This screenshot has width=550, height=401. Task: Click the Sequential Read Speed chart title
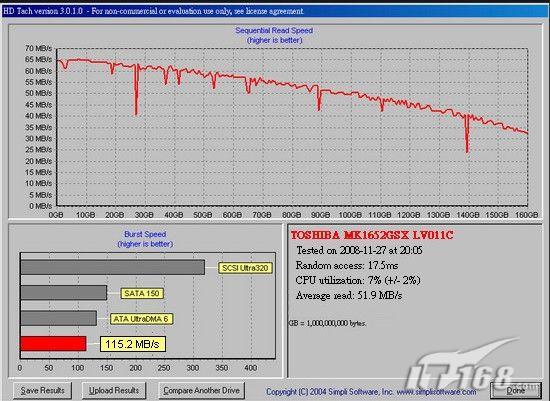274,31
